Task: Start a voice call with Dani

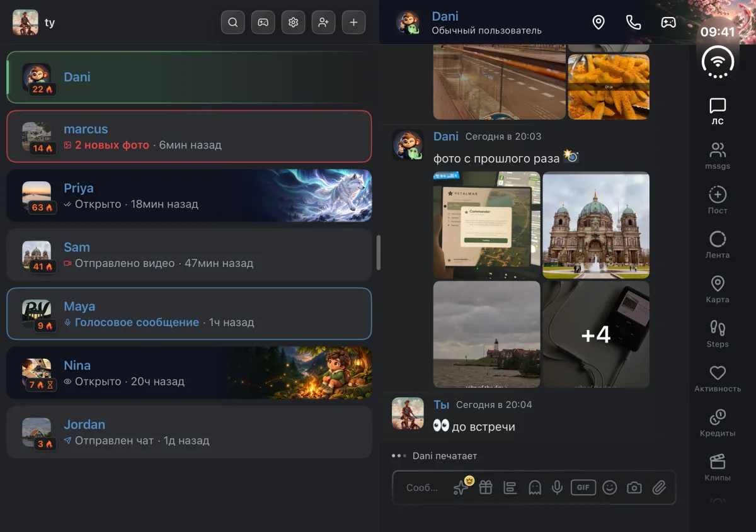Action: pos(633,23)
